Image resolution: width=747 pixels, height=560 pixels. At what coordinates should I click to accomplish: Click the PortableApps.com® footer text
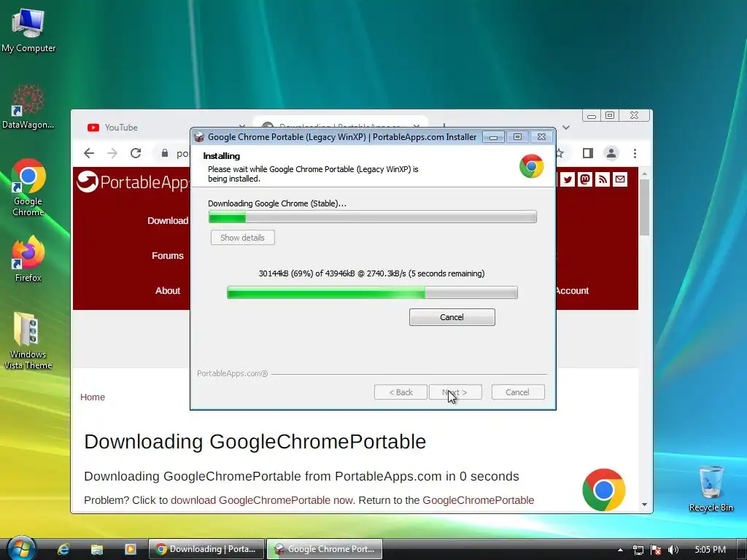233,374
